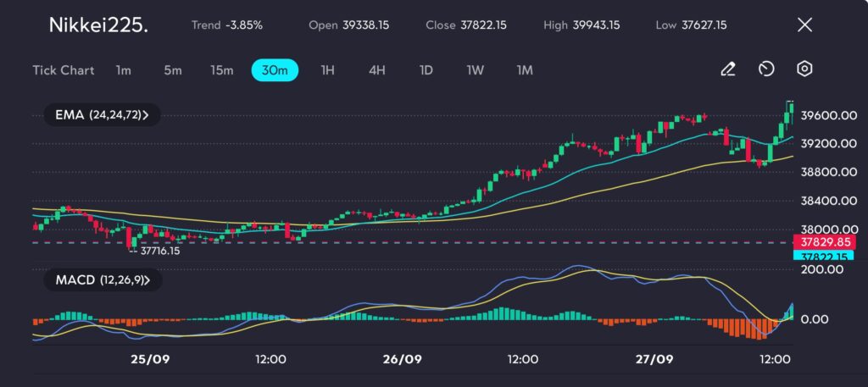Click the 27/09 date marker
The height and width of the screenshot is (387, 868).
[x=654, y=359]
